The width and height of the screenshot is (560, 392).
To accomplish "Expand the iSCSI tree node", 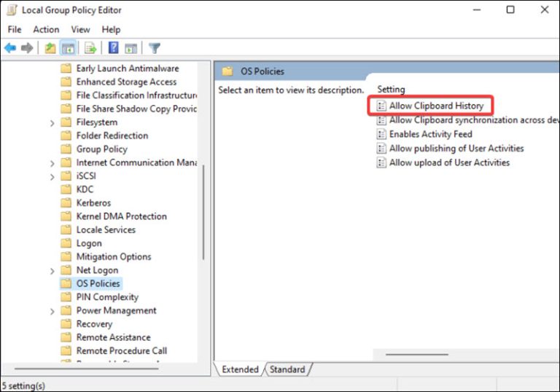I will (52, 177).
